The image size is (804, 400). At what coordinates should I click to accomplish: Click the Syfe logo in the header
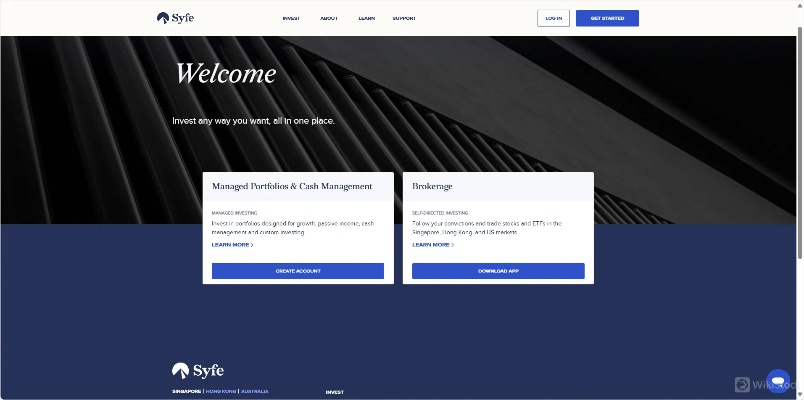coord(176,18)
